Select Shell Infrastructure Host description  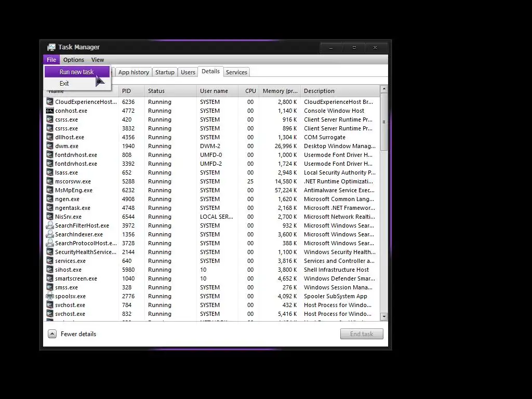pos(336,270)
